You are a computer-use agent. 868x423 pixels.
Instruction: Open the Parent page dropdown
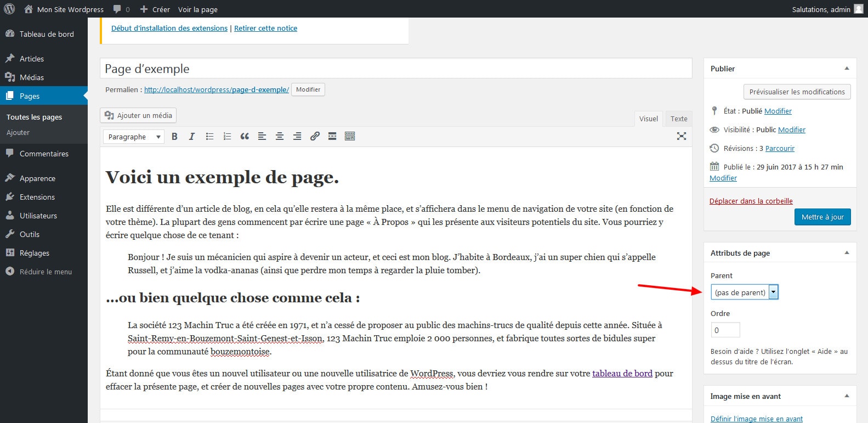(745, 292)
